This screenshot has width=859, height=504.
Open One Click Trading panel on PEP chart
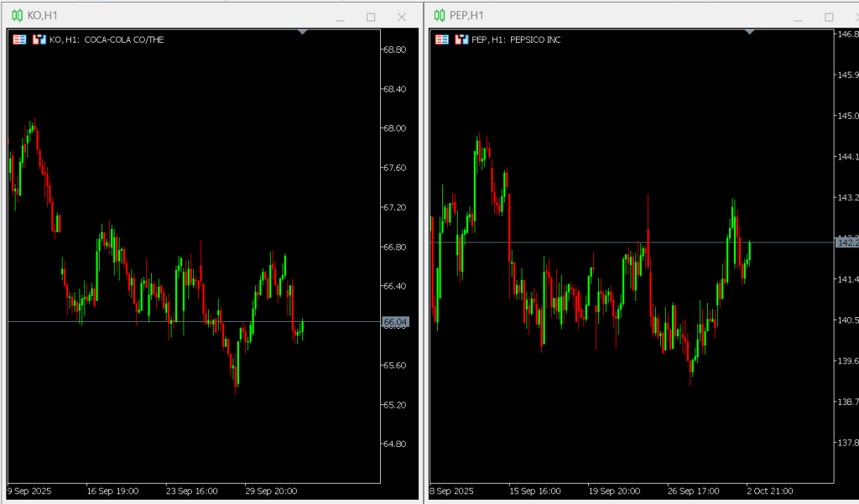441,39
